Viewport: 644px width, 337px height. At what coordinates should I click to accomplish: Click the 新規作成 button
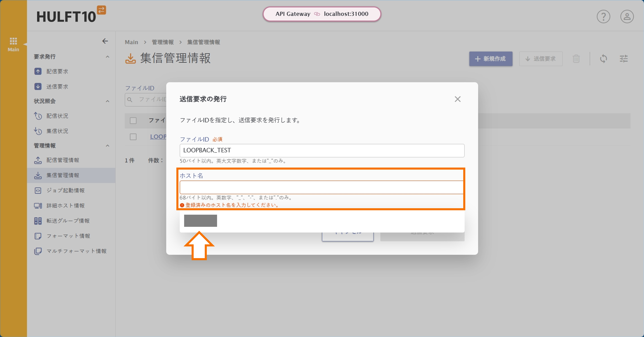(x=490, y=59)
